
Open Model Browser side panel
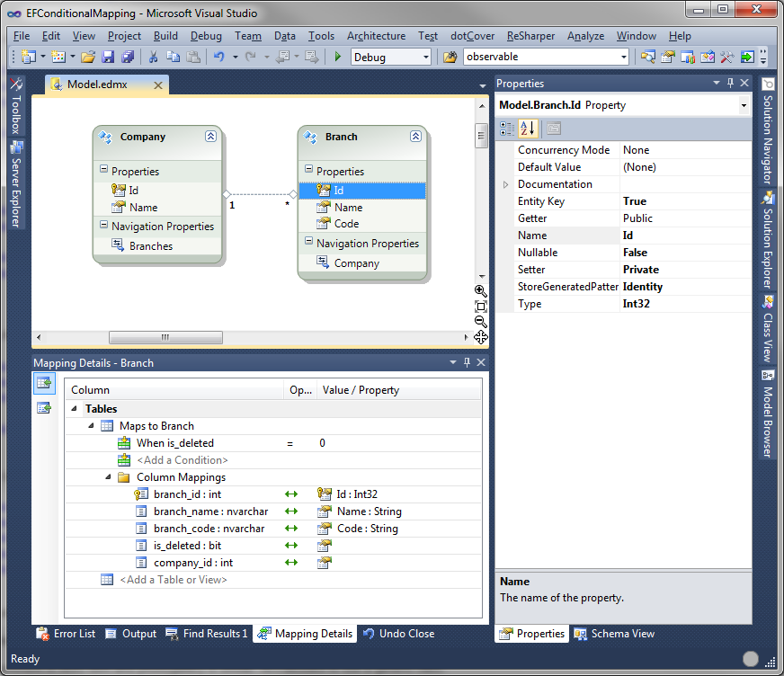click(768, 414)
